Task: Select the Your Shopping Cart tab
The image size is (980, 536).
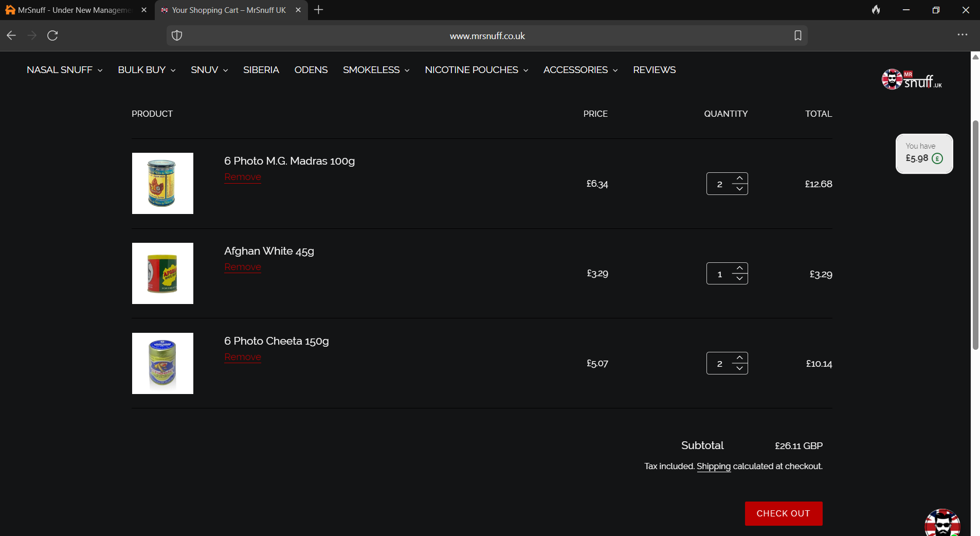Action: click(x=231, y=10)
